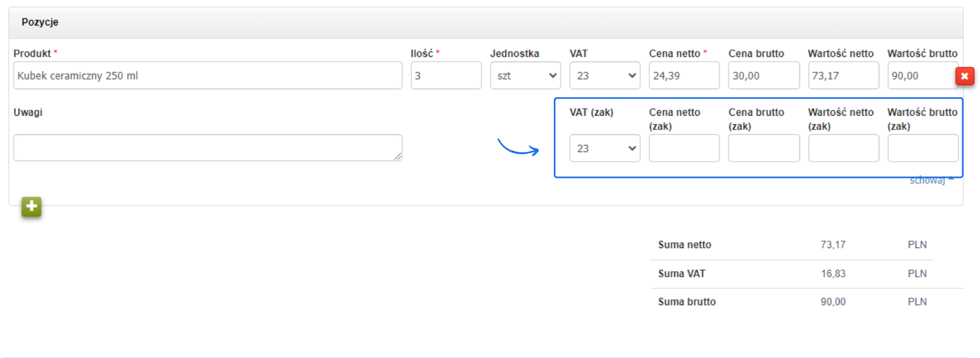
Task: Focus the Wartość netto field
Action: point(843,75)
